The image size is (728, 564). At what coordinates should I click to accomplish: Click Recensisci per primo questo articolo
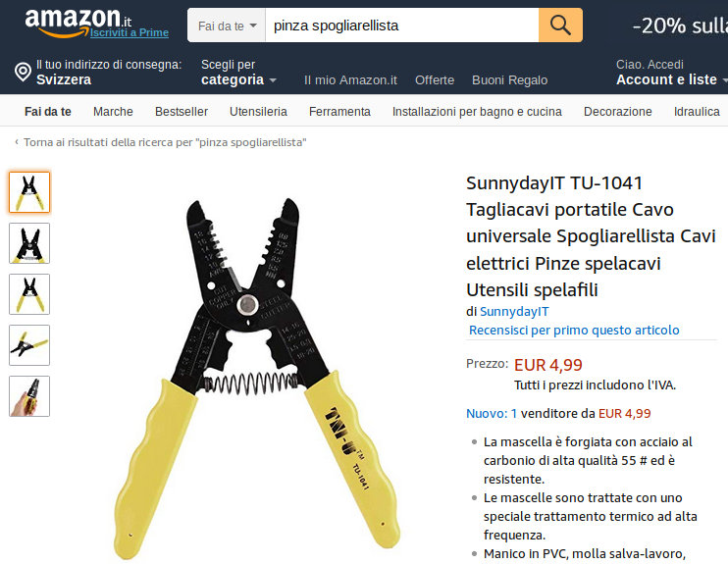574,330
